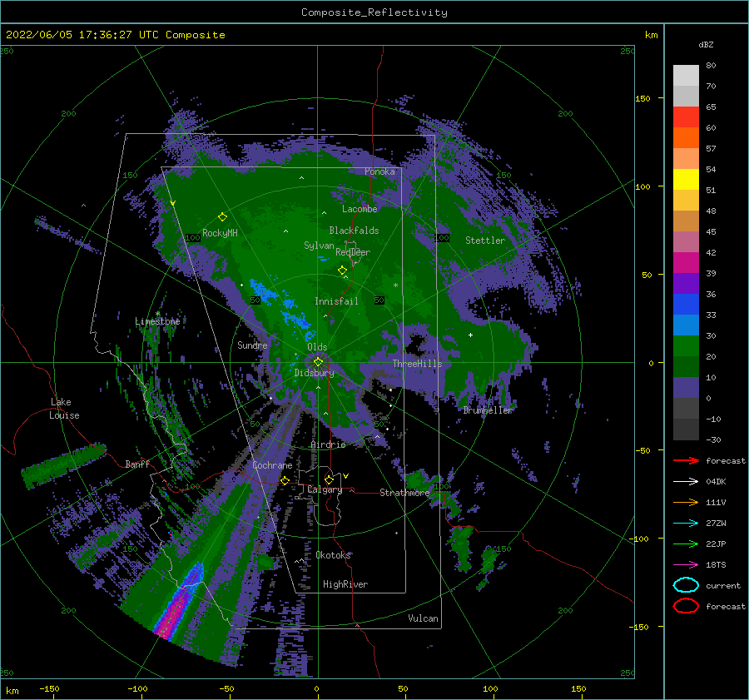The width and height of the screenshot is (749, 700).
Task: Click the Blackfalds town label
Action: coord(354,231)
